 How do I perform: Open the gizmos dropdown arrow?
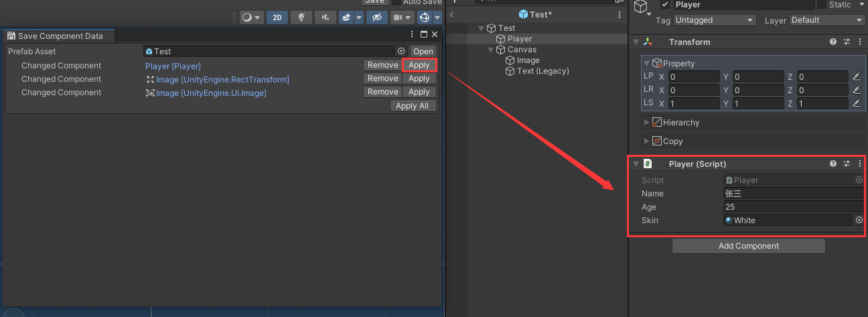437,17
